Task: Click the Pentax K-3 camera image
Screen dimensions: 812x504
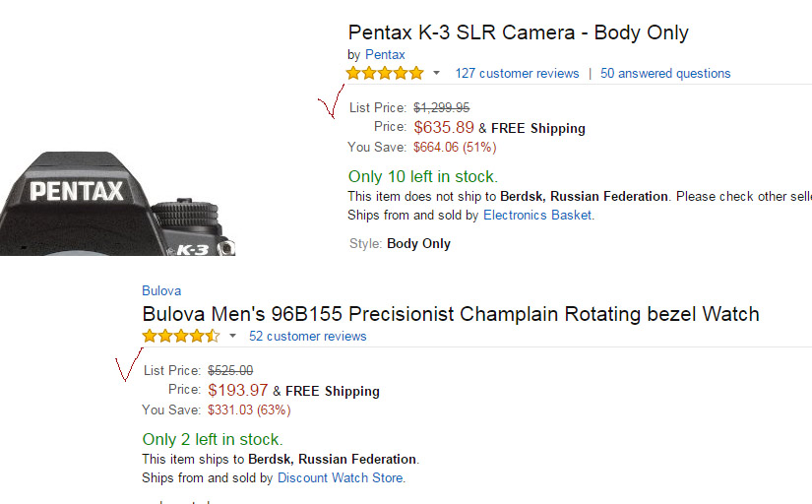Action: [117, 204]
